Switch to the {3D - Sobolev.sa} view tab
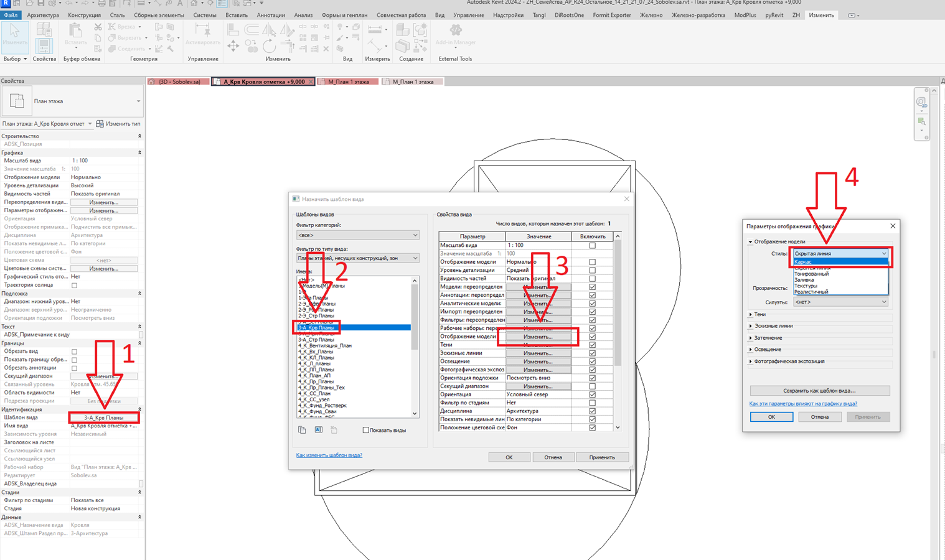The image size is (945, 560). pos(178,82)
